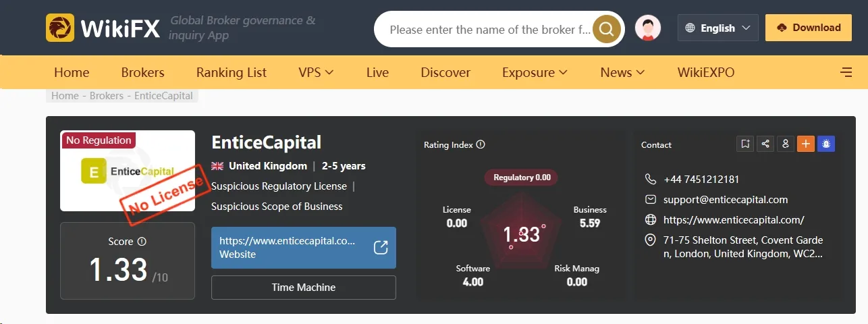Click the Rating Index info icon
This screenshot has width=868, height=324.
tap(481, 144)
